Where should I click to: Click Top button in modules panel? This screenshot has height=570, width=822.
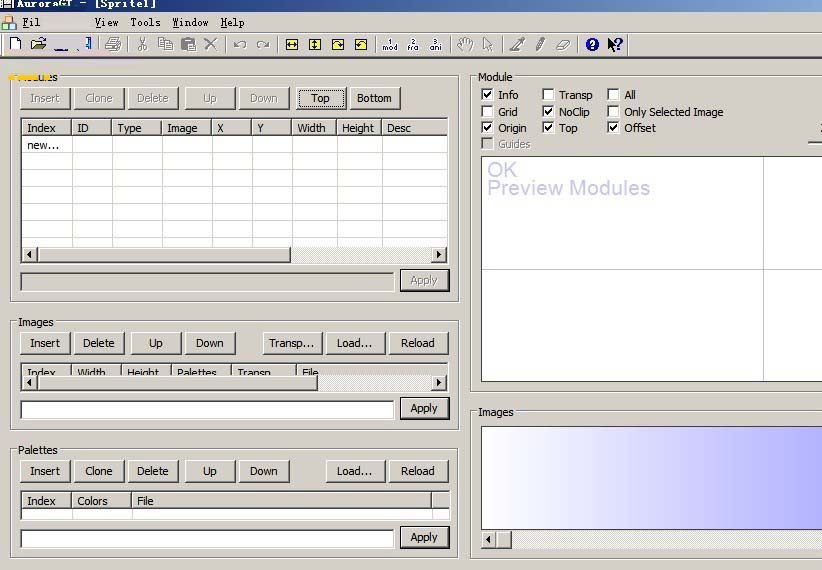[x=321, y=98]
